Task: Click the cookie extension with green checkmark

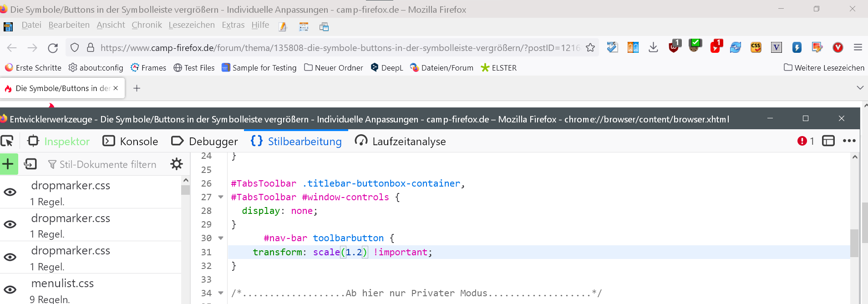Action: tap(695, 46)
